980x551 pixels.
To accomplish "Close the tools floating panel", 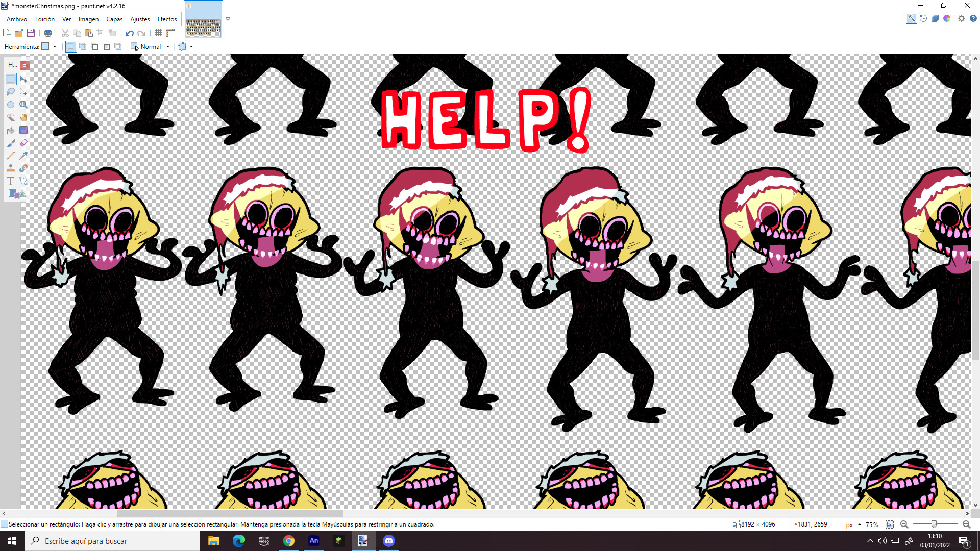I will click(x=24, y=65).
